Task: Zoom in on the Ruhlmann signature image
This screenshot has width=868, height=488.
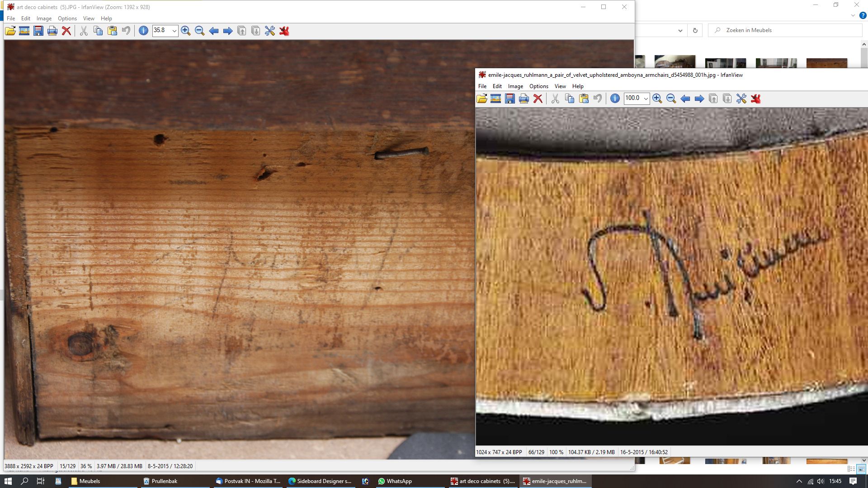Action: 657,99
